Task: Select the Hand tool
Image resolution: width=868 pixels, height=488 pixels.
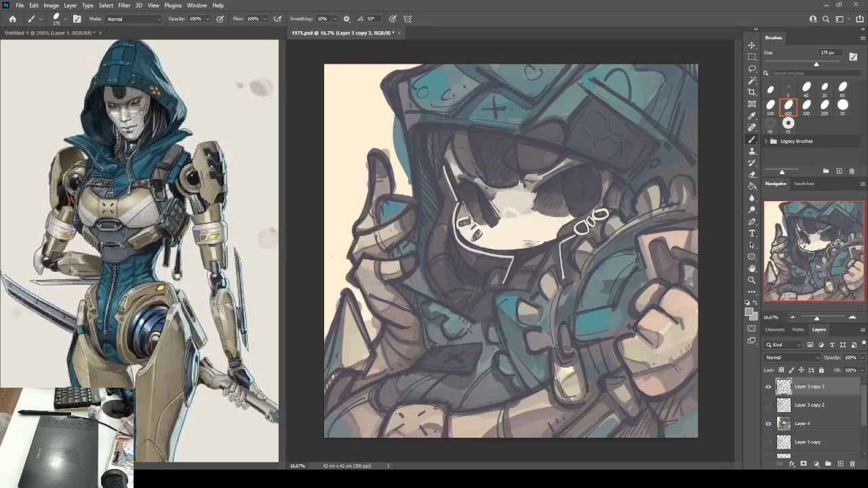Action: pos(752,268)
